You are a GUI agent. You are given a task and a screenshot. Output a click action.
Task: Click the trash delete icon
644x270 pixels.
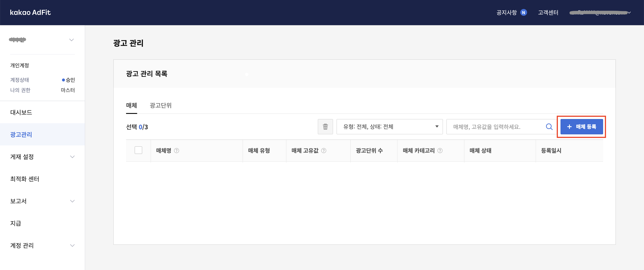[x=325, y=127]
